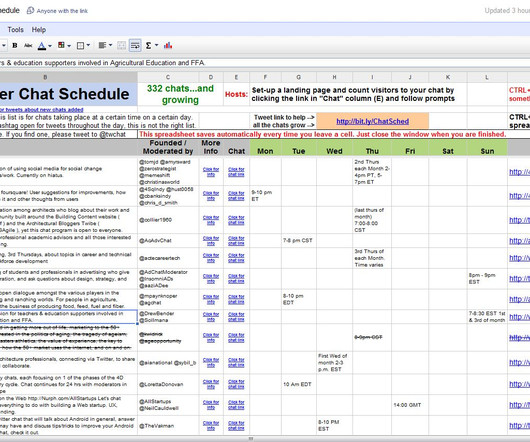Select the '@collier1960' moderator cell
530x442 pixels.
pyautogui.click(x=168, y=220)
